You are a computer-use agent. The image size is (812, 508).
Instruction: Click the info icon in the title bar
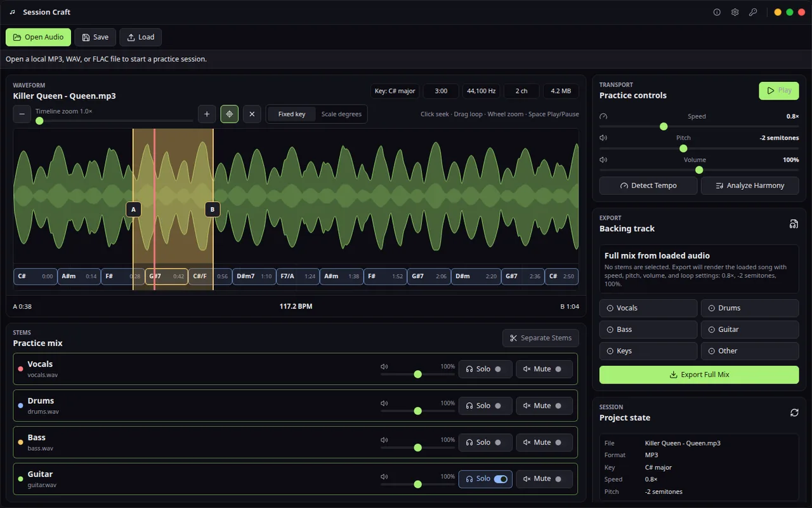coord(717,12)
